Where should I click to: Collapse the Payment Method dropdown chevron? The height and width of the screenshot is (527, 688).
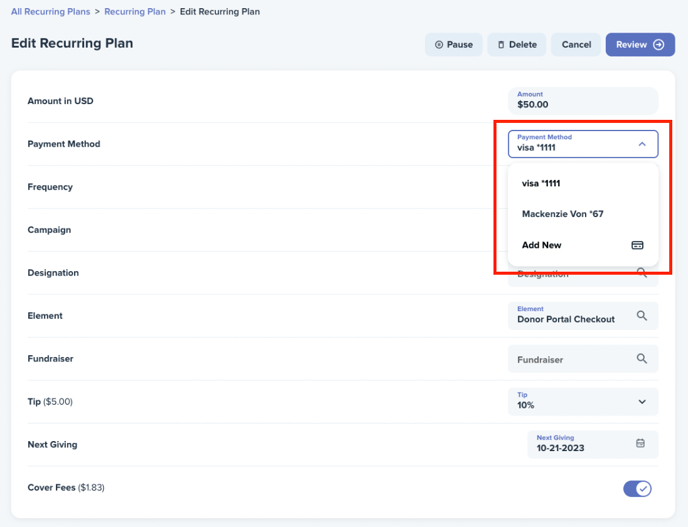pos(642,144)
